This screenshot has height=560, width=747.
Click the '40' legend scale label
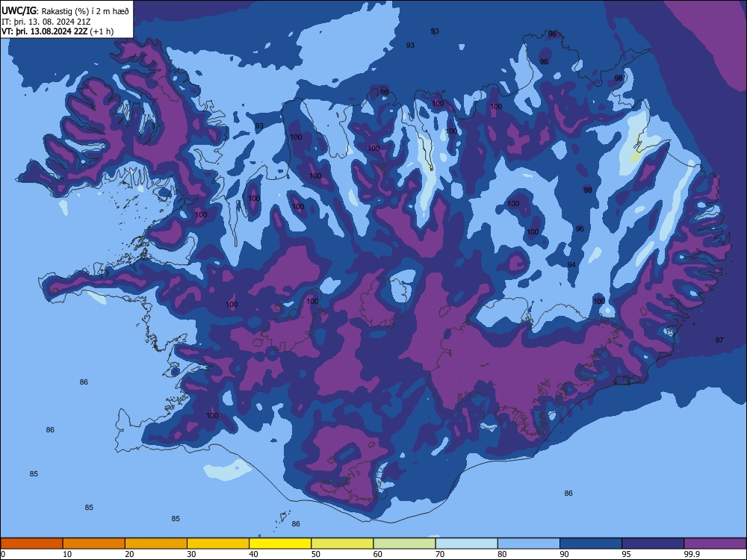(x=253, y=554)
